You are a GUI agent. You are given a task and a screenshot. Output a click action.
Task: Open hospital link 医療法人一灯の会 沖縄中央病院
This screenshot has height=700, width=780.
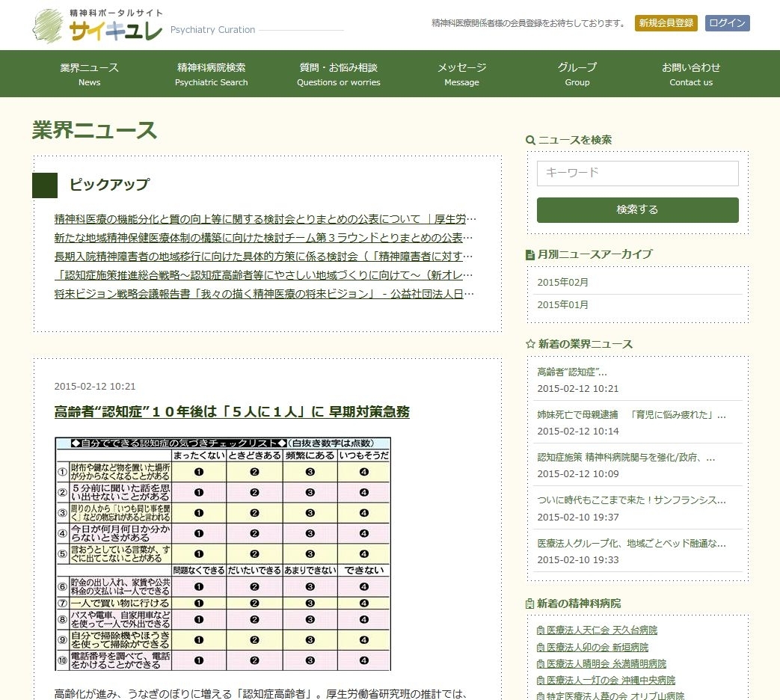click(x=611, y=680)
